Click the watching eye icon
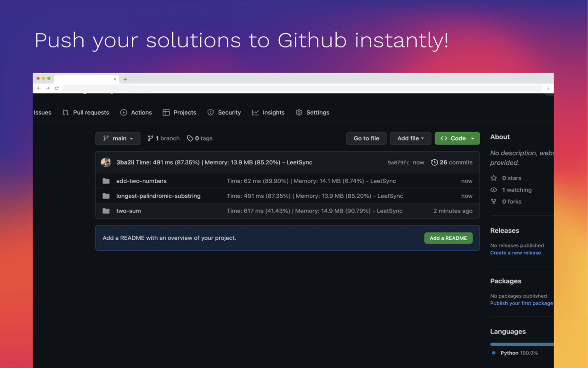 click(494, 190)
